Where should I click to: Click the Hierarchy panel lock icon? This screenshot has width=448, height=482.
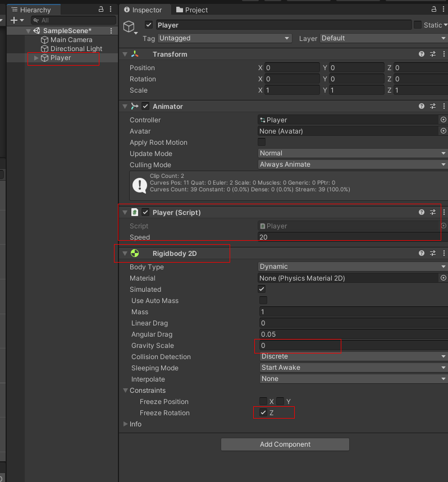coord(101,9)
